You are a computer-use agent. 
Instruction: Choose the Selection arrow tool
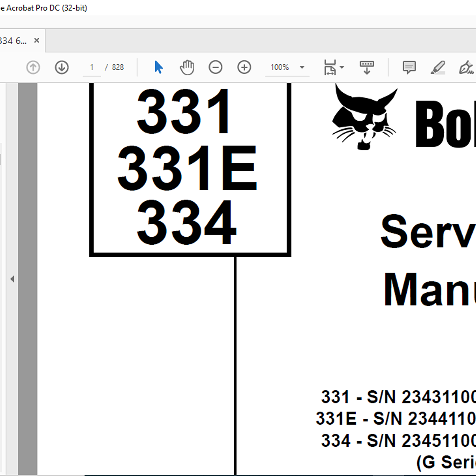coord(158,67)
